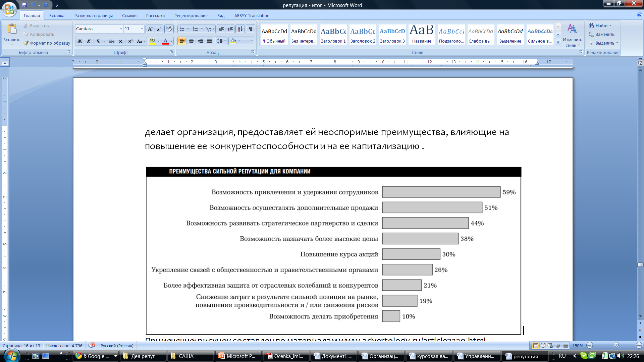Decrease paragraph indent

tap(221, 29)
